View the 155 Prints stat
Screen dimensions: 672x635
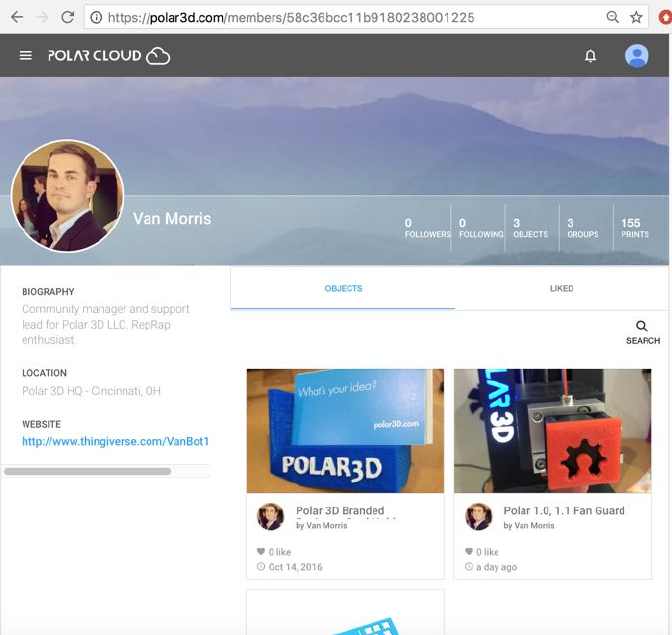635,228
